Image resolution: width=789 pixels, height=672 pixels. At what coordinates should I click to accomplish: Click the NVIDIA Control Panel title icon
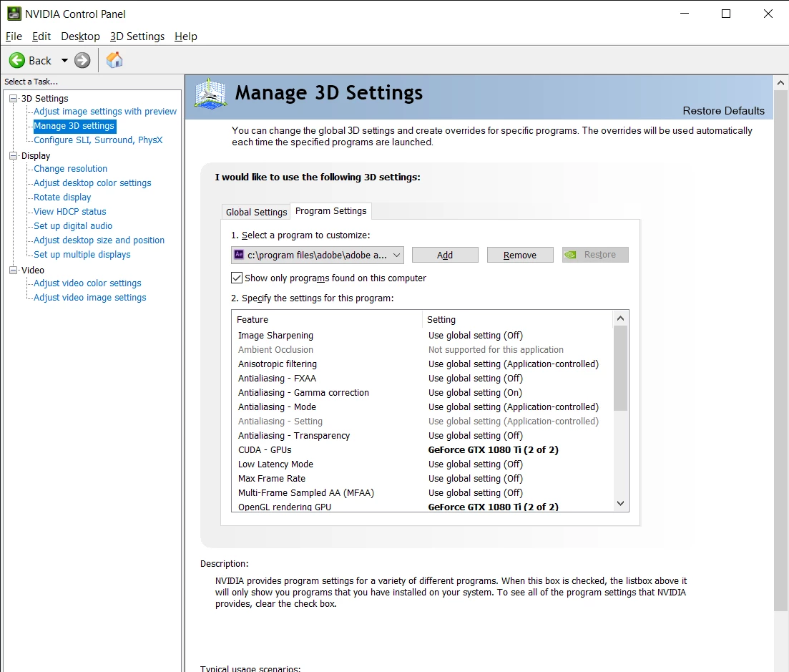pos(14,14)
